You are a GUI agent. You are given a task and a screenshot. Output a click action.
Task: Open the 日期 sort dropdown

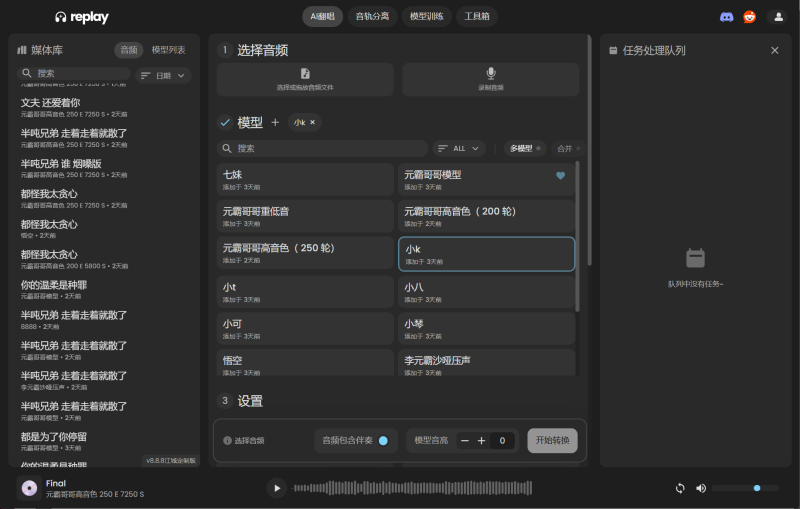click(x=163, y=75)
